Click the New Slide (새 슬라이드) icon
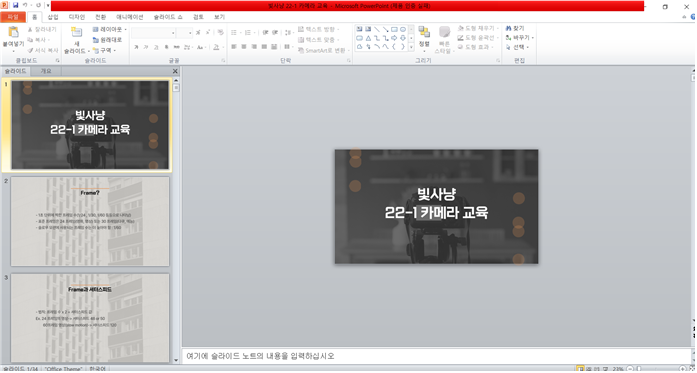The width and height of the screenshot is (697, 373). (x=76, y=32)
